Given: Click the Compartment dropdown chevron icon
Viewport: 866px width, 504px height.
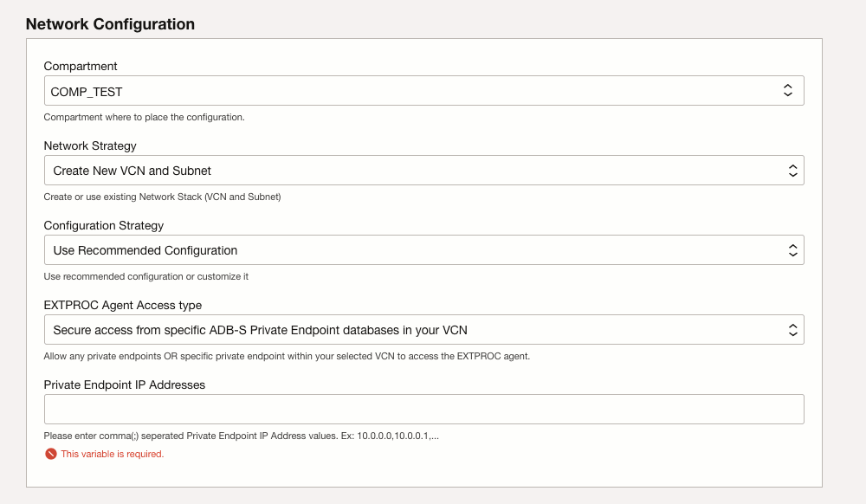Looking at the screenshot, I should tap(789, 89).
